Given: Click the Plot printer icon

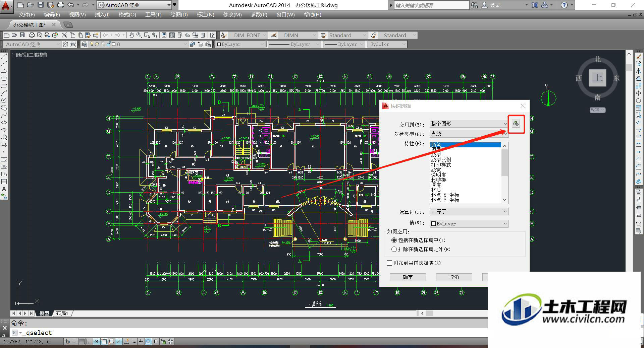Looking at the screenshot, I should (32, 35).
